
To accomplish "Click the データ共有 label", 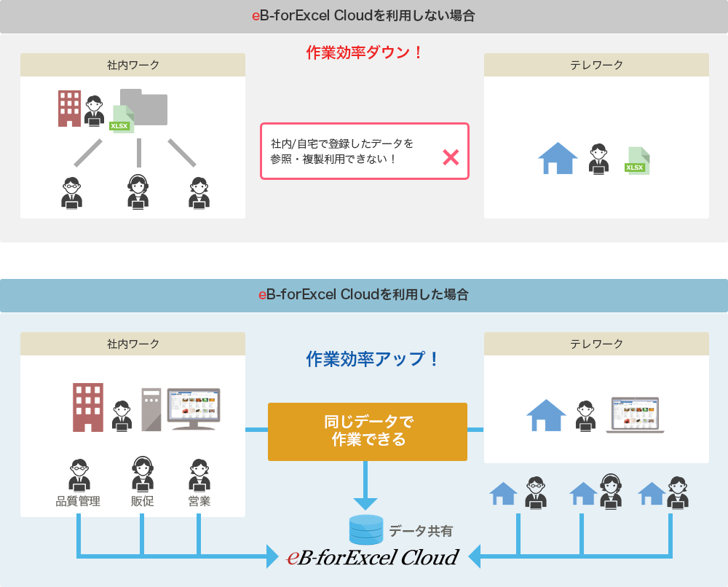I will coord(421,531).
